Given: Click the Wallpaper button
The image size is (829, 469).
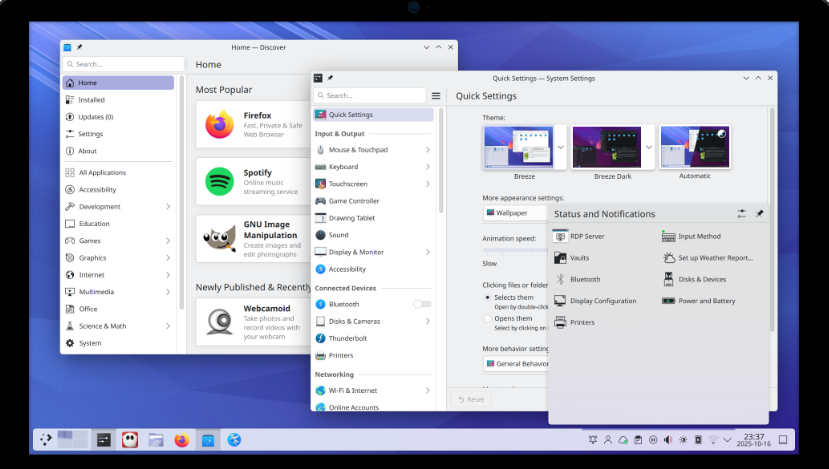Looking at the screenshot, I should coord(512,213).
